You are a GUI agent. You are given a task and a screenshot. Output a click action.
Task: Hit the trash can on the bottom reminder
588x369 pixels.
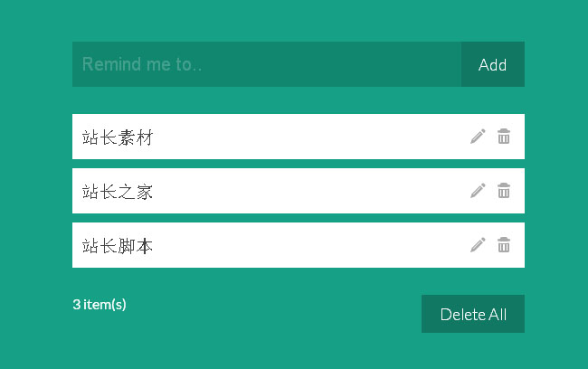point(504,245)
